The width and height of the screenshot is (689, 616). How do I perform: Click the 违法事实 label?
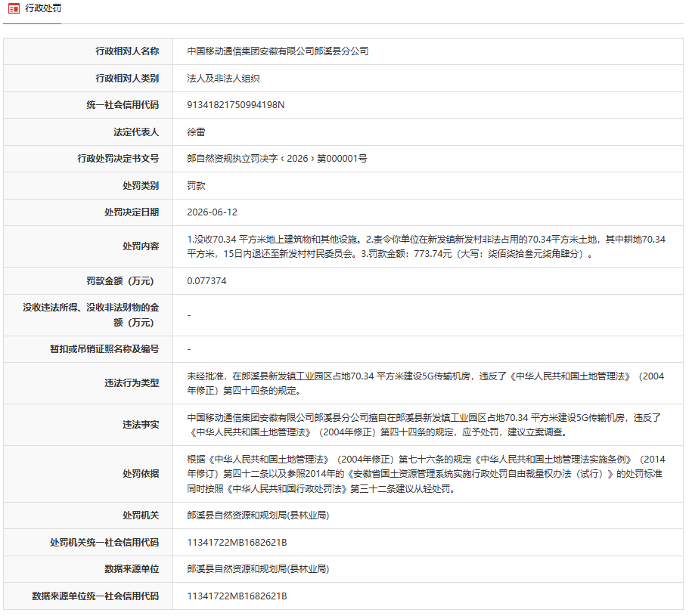141,425
